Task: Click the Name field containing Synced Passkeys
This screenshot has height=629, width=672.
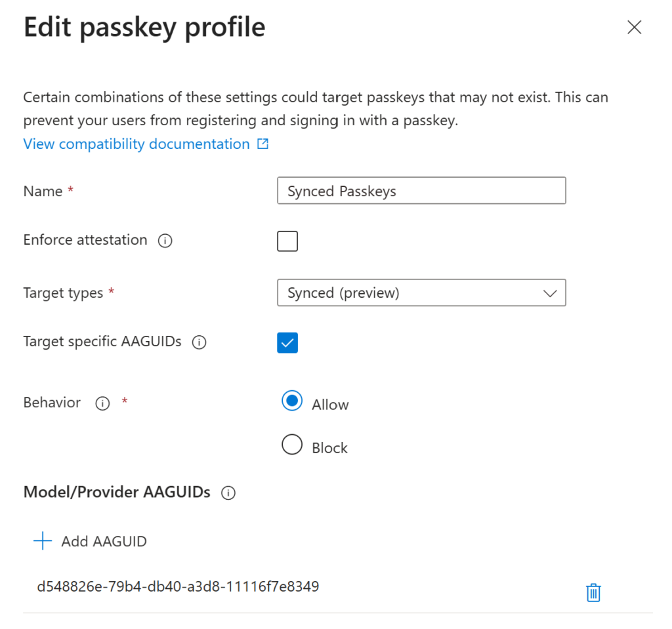Action: [421, 192]
